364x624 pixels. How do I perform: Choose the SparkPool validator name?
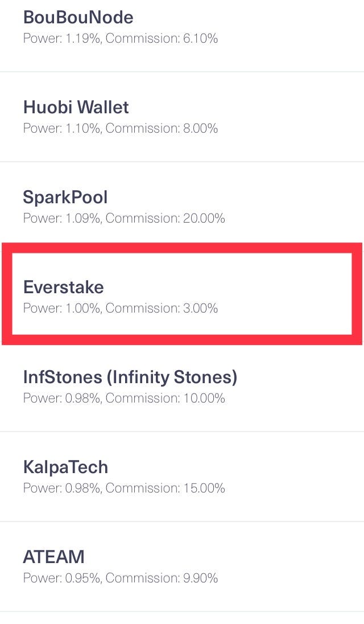click(x=65, y=198)
